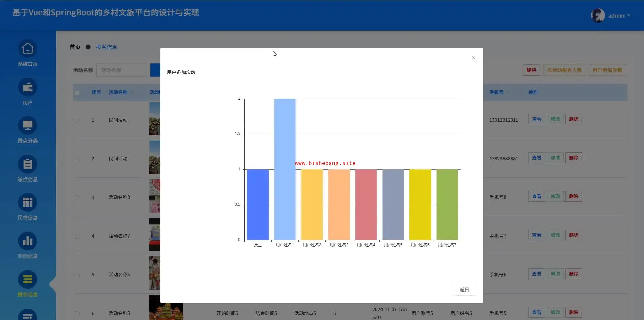This screenshot has height=320, width=644.
Task: Click the 活动名称 search input field
Action: 122,70
